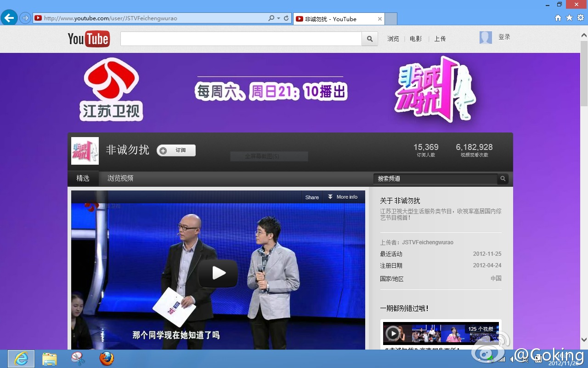Click the 一期都别错过哦! heading
The height and width of the screenshot is (368, 588).
coord(405,309)
